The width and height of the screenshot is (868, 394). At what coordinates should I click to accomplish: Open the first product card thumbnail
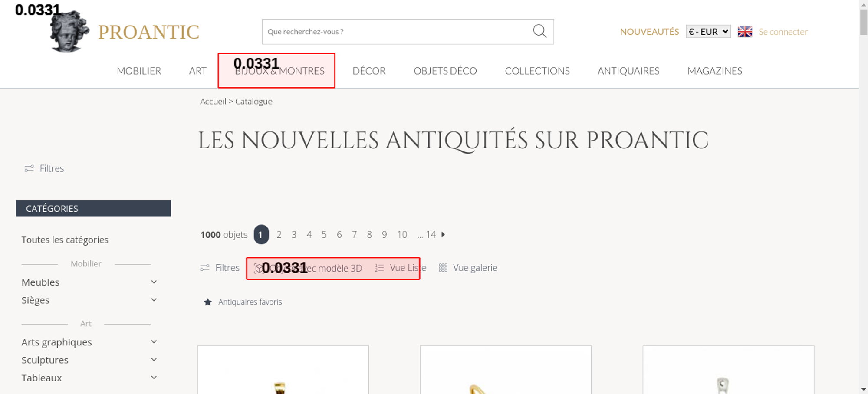[283, 370]
